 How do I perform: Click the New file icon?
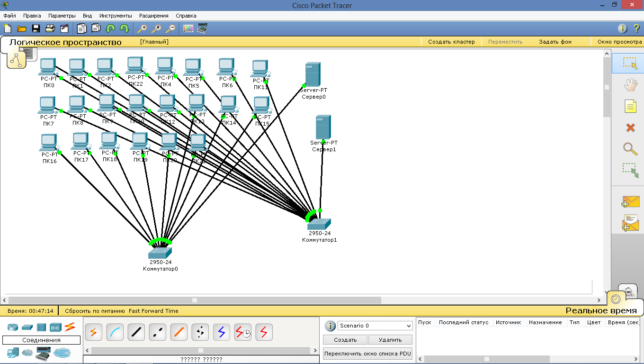click(x=8, y=28)
